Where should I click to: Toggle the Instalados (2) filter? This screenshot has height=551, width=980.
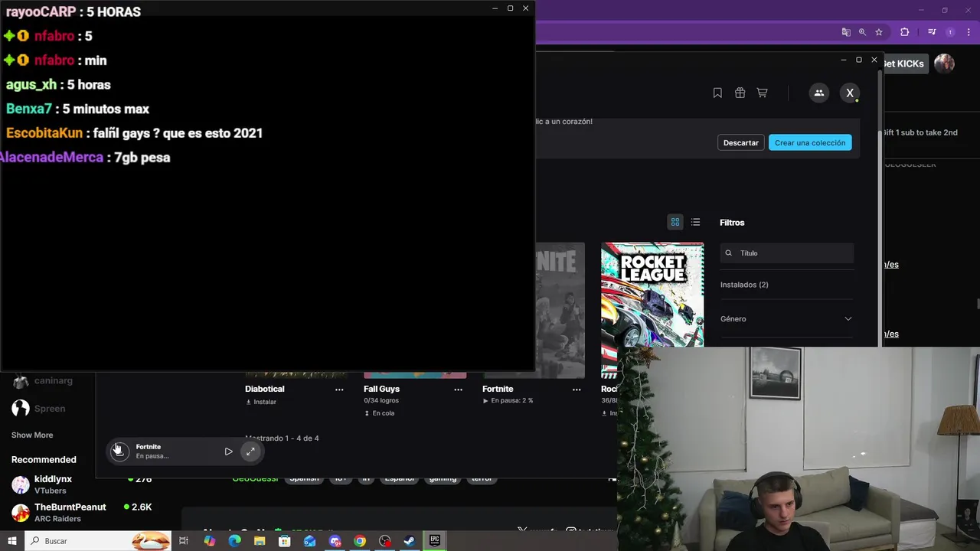coord(744,285)
